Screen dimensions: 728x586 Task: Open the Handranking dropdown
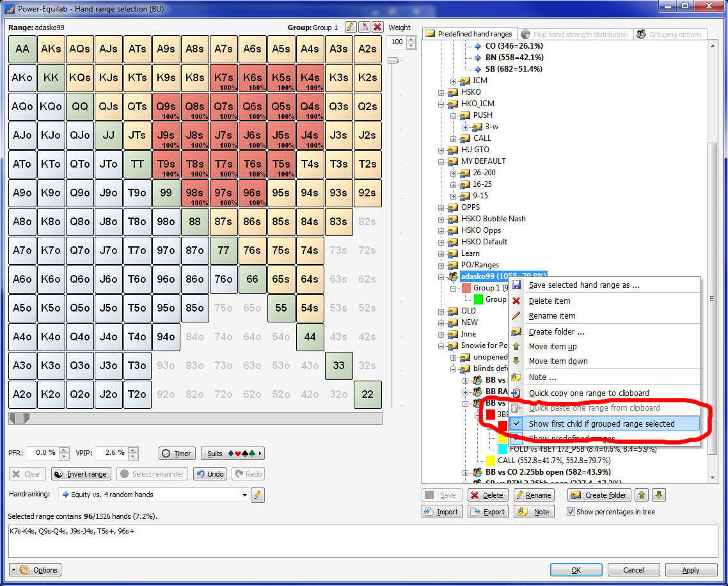pos(244,495)
